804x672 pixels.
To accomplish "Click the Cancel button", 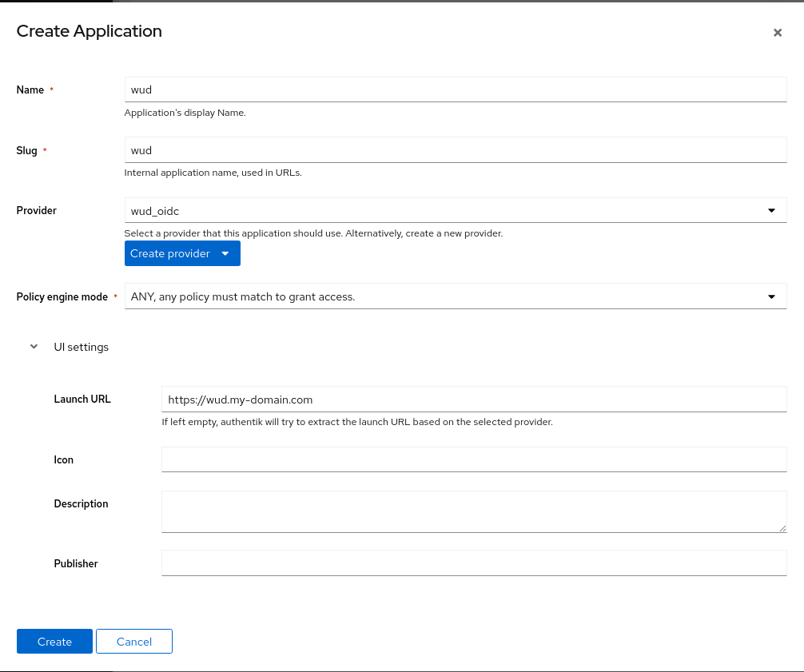I will [133, 642].
